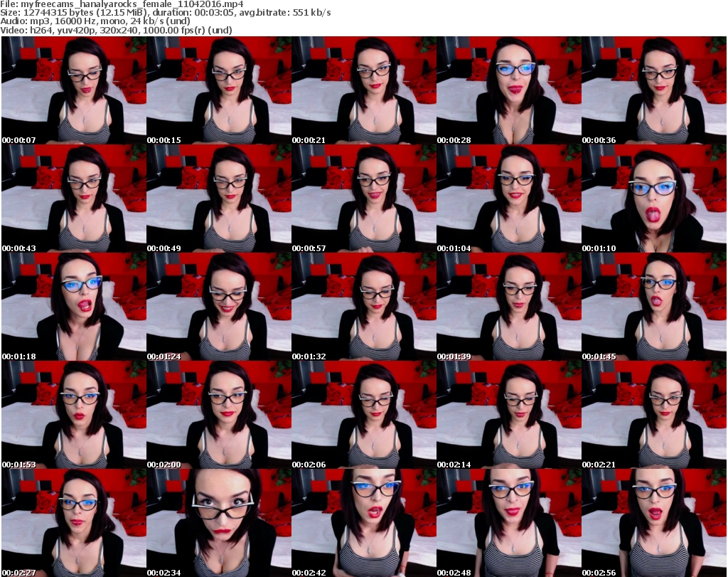Select the thumbnail frame stamped 00:01:04
This screenshot has width=728, height=577.
pos(509,198)
